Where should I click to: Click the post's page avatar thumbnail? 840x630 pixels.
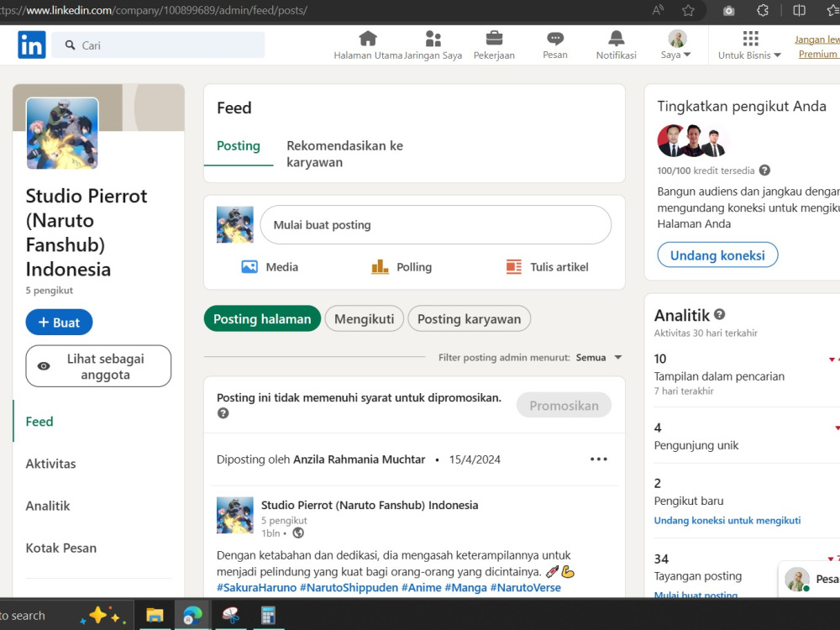(x=234, y=515)
